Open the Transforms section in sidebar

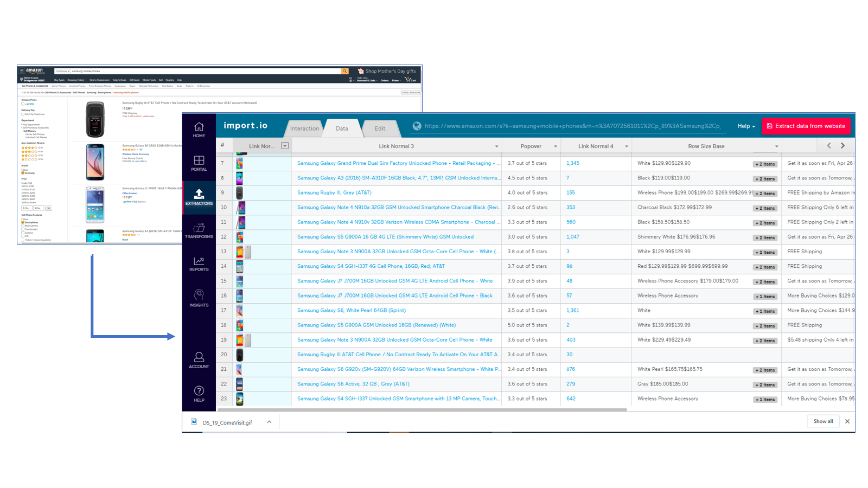coord(199,230)
